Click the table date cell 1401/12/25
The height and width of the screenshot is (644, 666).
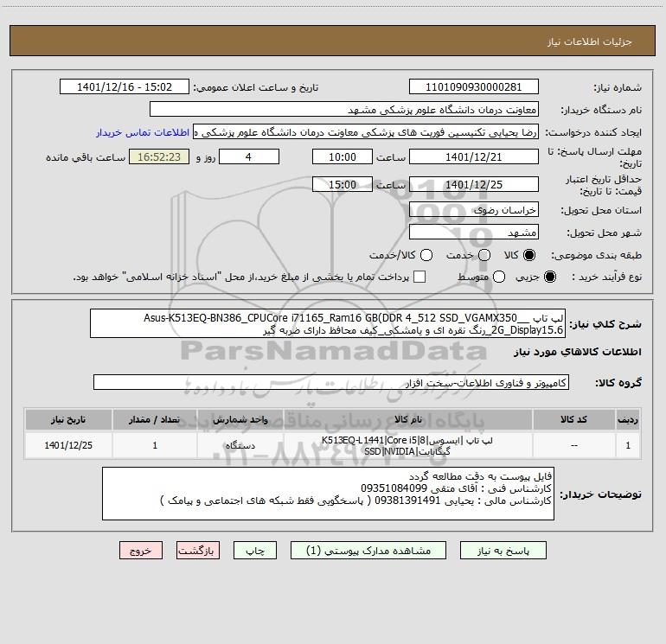[x=68, y=446]
